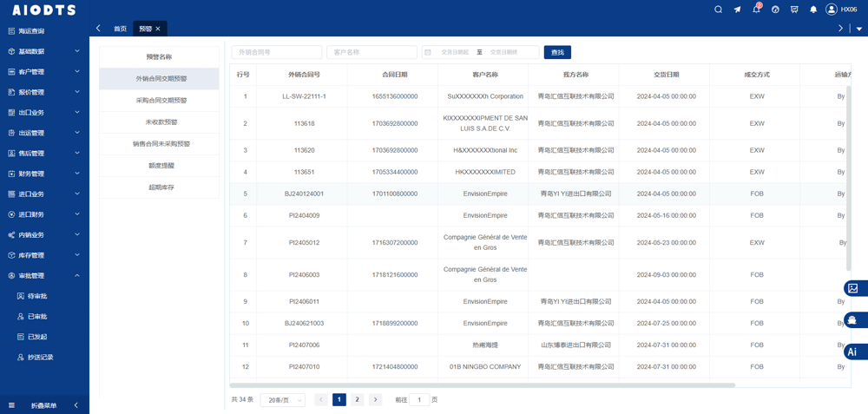This screenshot has height=414, width=868.
Task: Click the 查找 search button
Action: click(x=557, y=52)
